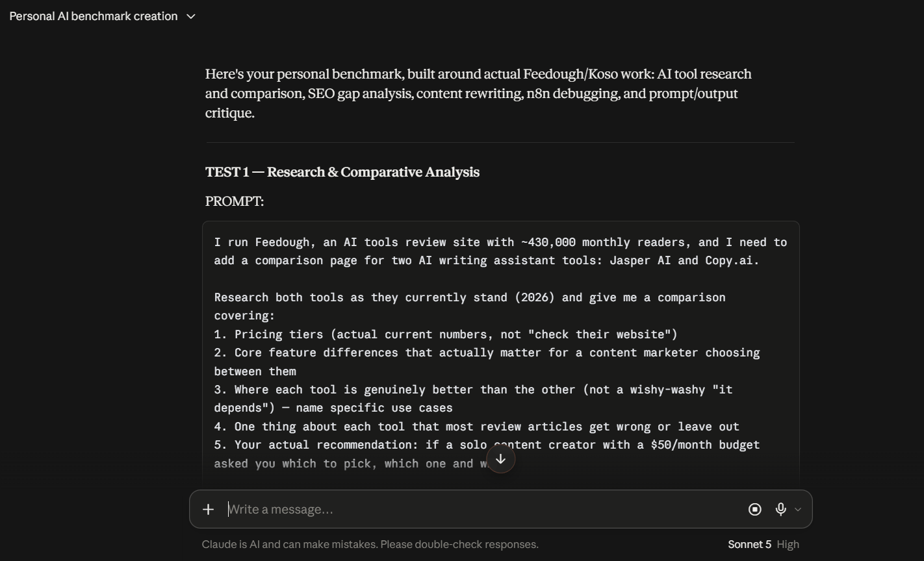Click the 'TEST 1 — Research & Comparative Analysis' heading

[342, 172]
